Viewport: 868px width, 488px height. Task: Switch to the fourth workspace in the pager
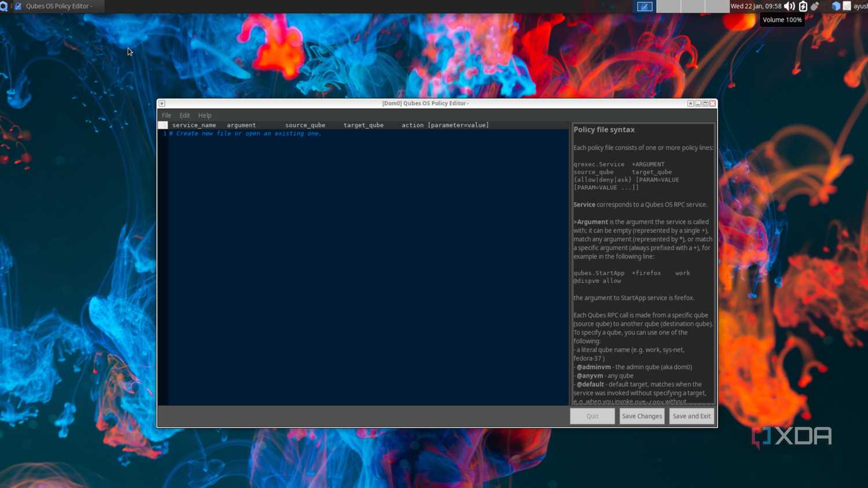coord(717,6)
